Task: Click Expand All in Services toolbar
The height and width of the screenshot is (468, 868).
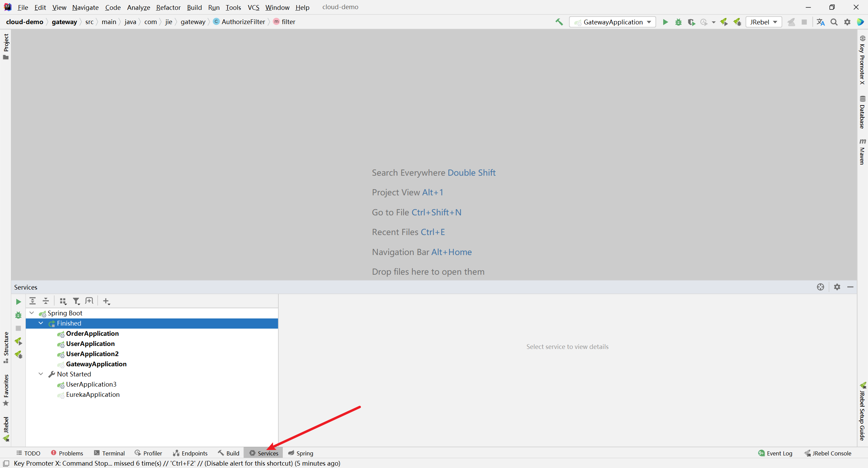Action: coord(33,301)
